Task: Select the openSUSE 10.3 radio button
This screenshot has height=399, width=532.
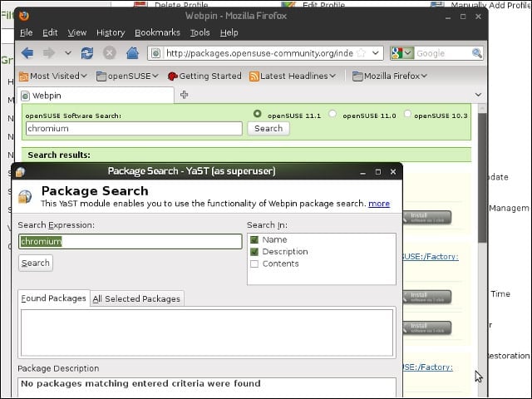Action: pos(407,114)
